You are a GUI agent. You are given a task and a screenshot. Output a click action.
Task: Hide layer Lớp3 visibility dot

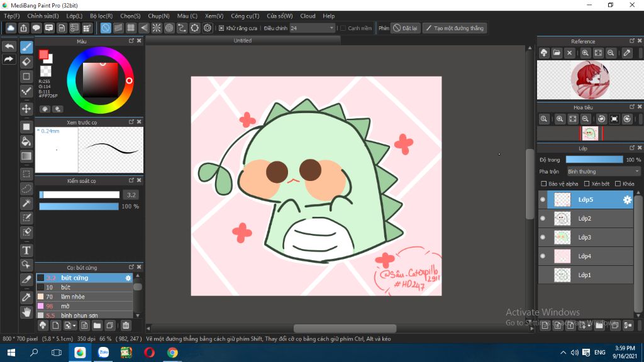pos(543,237)
